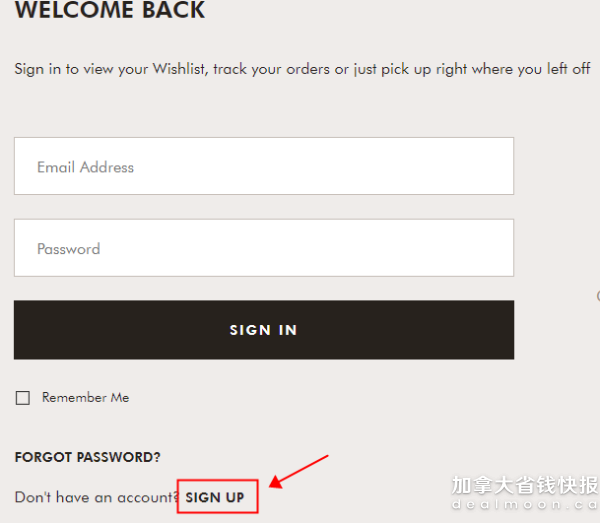Click the red arrow pointing at SIGN UP

298,472
